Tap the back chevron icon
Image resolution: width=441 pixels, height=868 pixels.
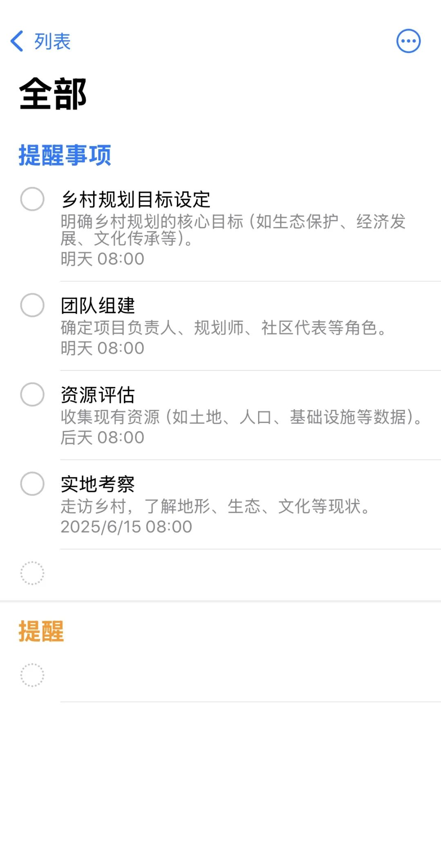point(17,41)
